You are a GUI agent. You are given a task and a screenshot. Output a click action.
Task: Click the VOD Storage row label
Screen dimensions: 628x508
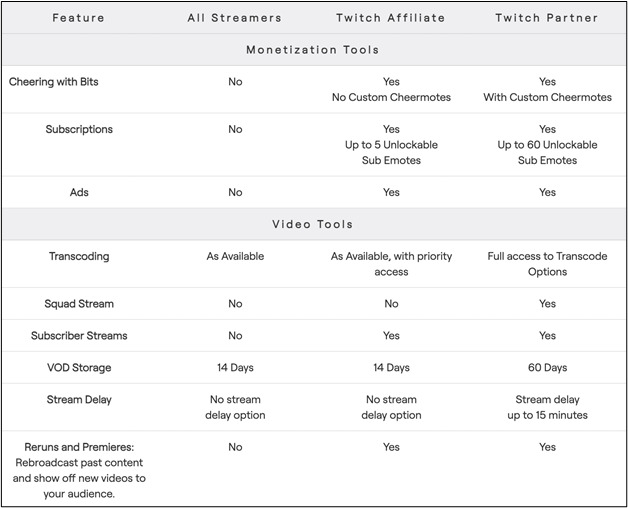[x=79, y=367]
